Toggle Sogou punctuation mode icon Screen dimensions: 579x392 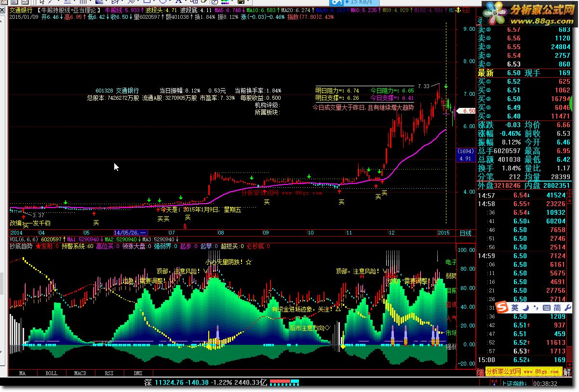pyautogui.click(x=535, y=308)
